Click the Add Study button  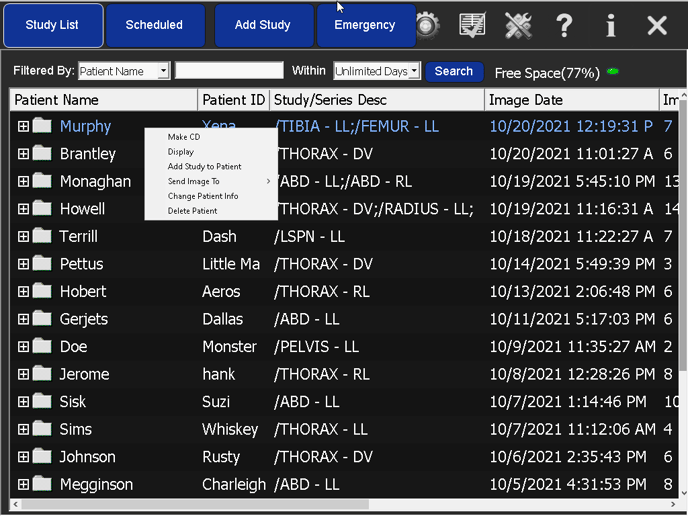click(263, 25)
